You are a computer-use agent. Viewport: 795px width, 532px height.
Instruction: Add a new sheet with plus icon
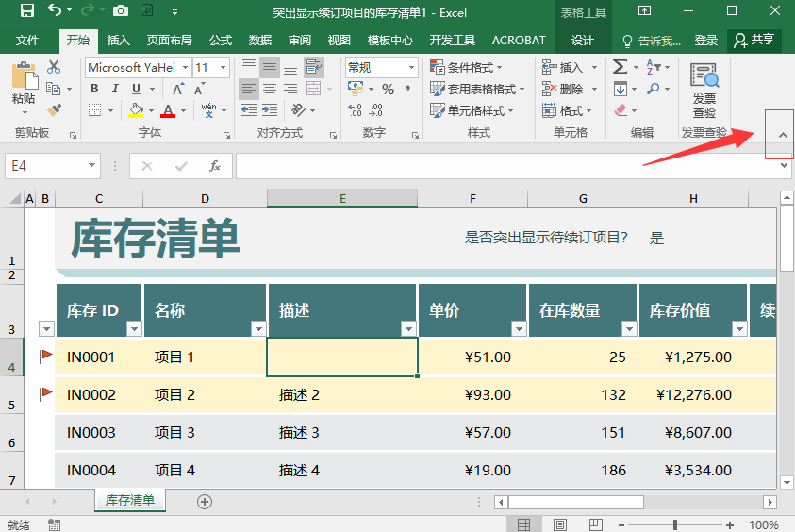(x=204, y=502)
